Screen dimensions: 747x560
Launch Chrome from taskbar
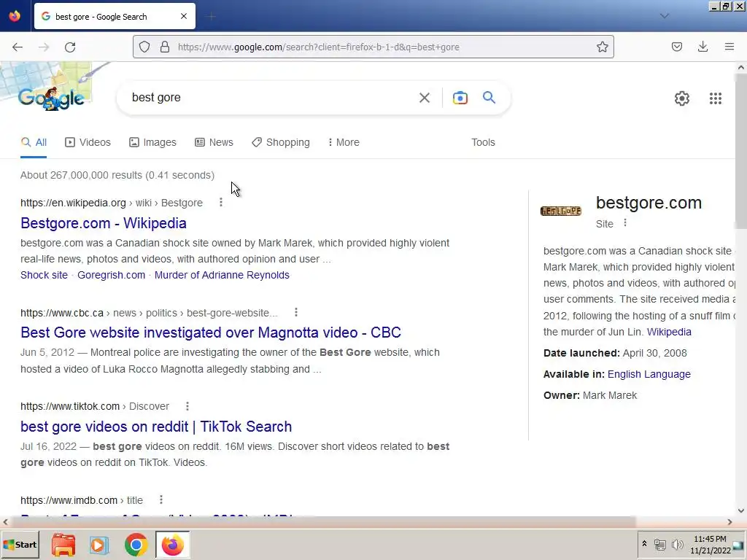(136, 545)
